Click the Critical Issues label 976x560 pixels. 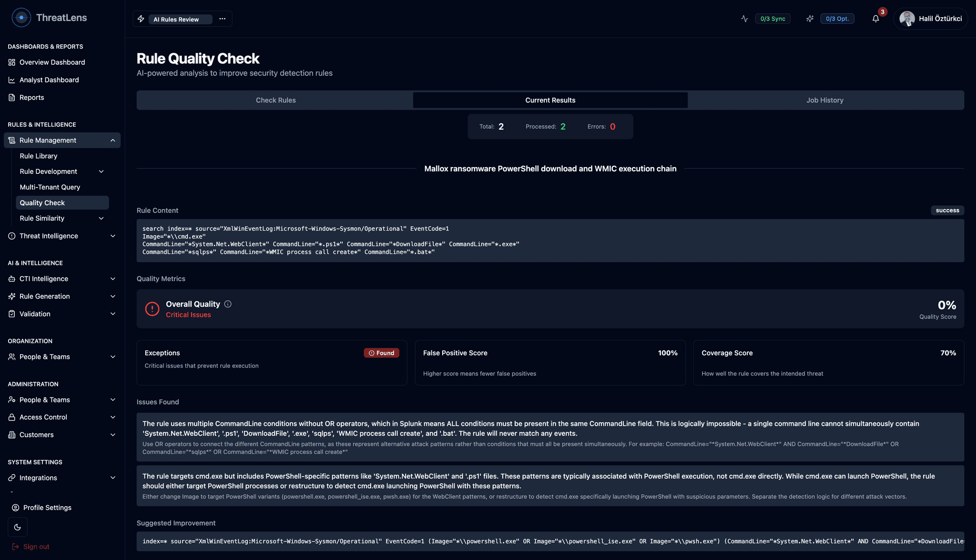188,315
